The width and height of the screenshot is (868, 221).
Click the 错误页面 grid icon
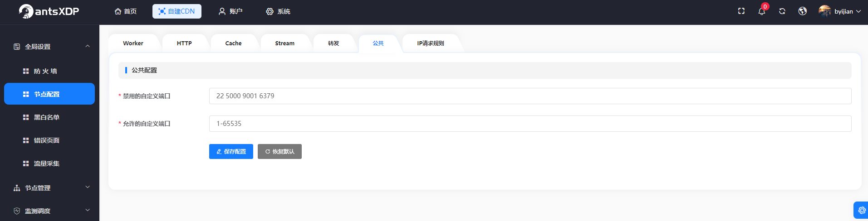26,140
